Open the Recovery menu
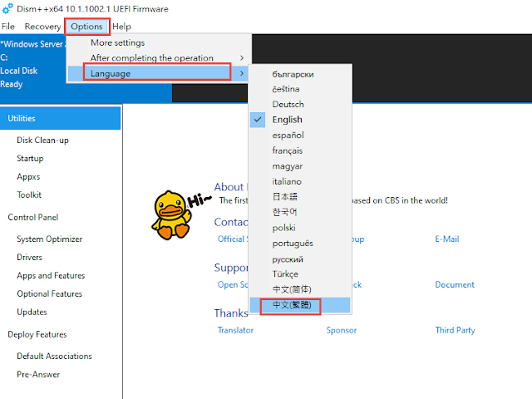The width and height of the screenshot is (532, 399). click(x=42, y=27)
